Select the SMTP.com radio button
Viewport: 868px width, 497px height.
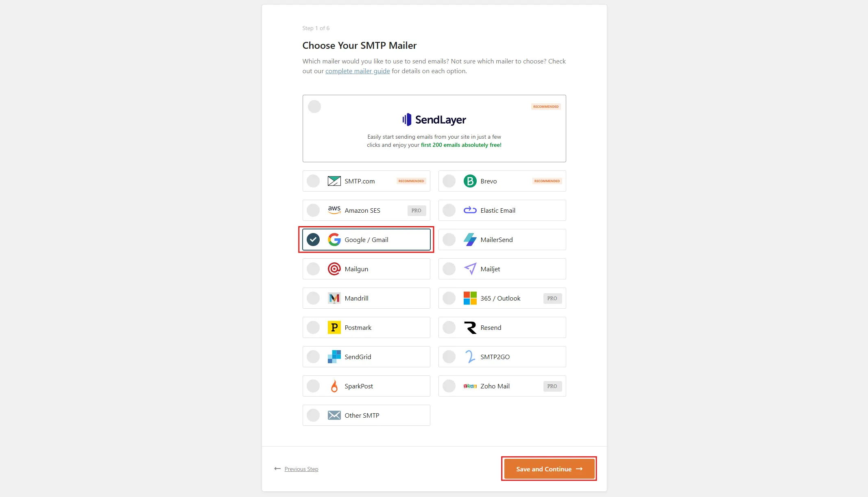pyautogui.click(x=313, y=181)
